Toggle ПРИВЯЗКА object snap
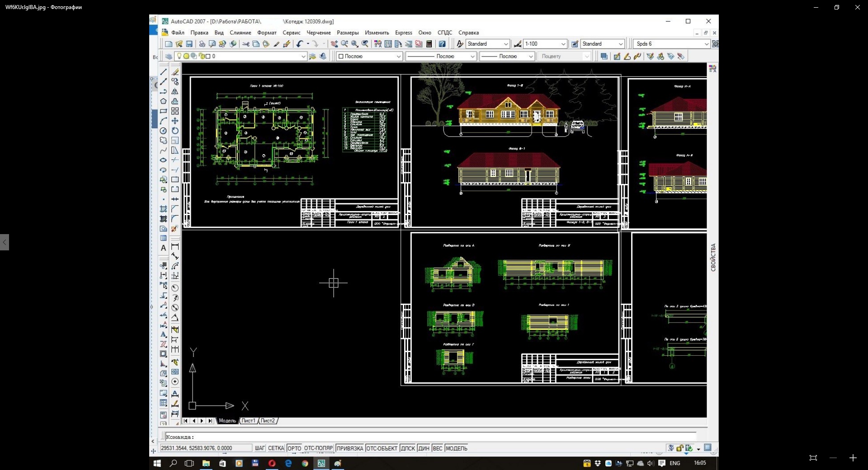868x470 pixels. pyautogui.click(x=350, y=448)
